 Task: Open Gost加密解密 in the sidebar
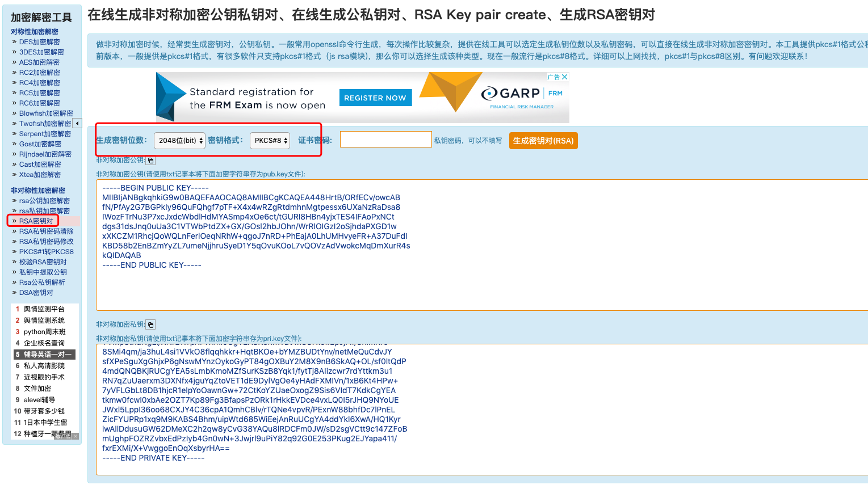[40, 144]
